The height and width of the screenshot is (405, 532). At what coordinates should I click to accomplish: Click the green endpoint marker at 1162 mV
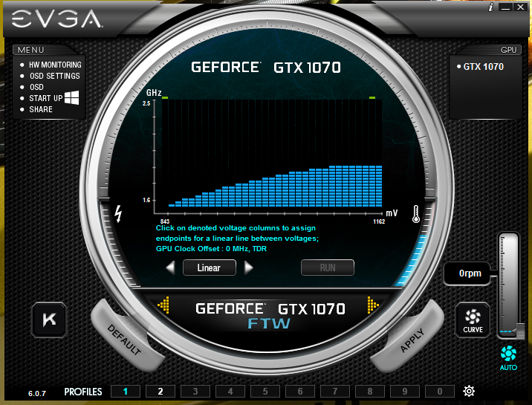click(x=372, y=97)
